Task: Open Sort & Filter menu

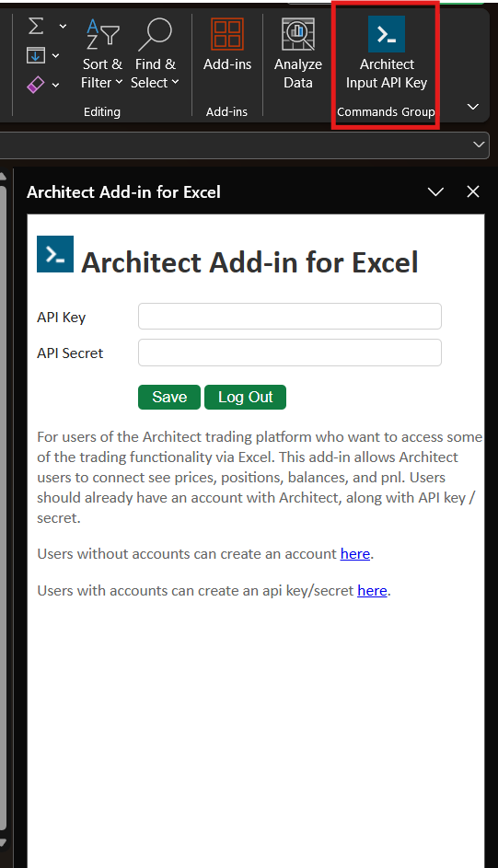Action: point(102,53)
